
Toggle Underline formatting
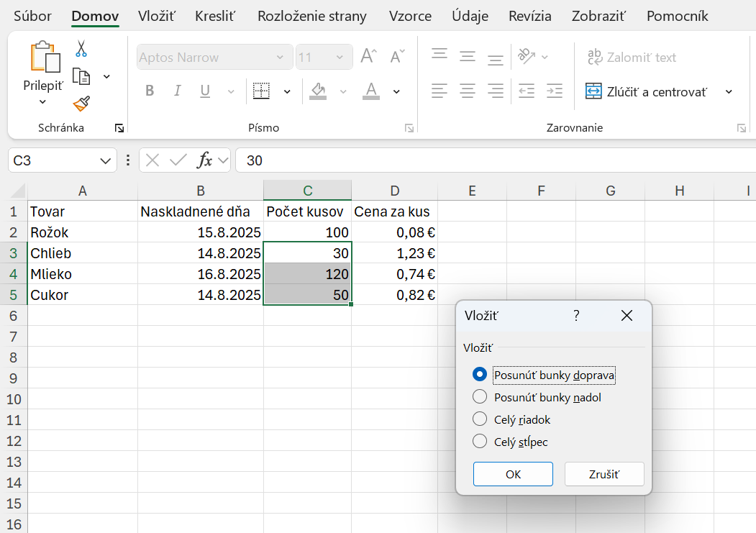pyautogui.click(x=205, y=91)
